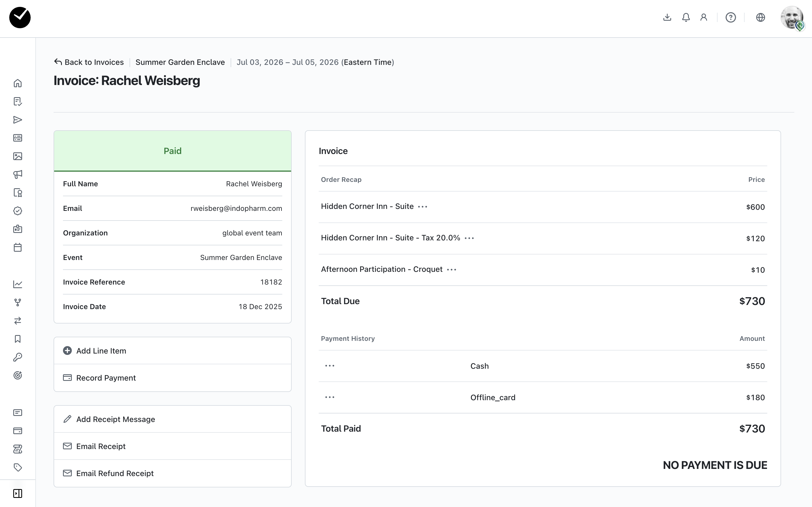Open options menu for Offline_card payment
812x507 pixels.
click(x=329, y=397)
